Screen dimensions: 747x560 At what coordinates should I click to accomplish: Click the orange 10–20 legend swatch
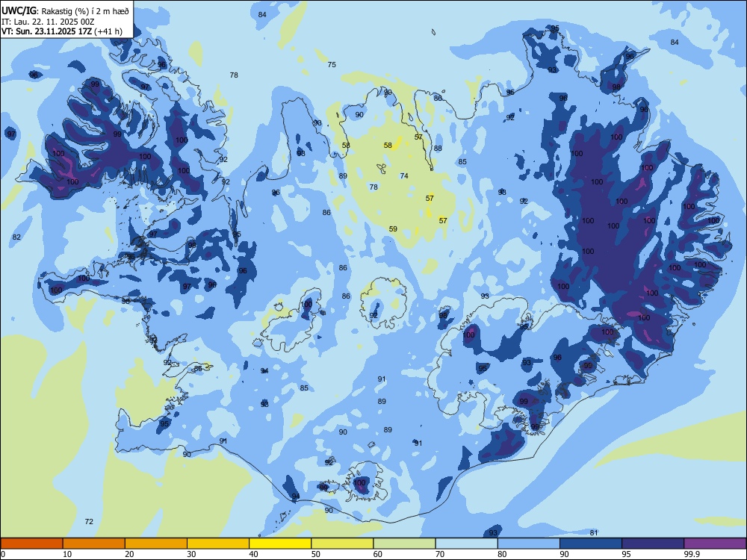(94, 544)
